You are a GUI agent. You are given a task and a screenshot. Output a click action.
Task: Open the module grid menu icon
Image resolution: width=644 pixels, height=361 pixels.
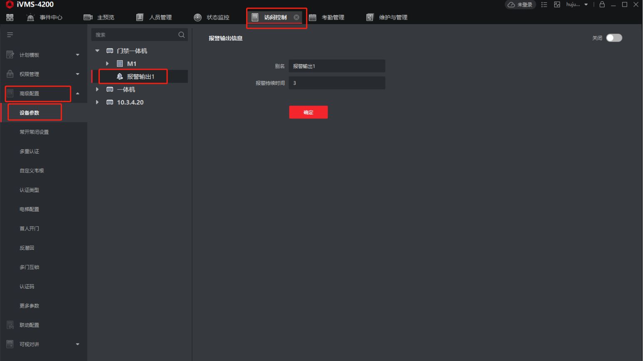pyautogui.click(x=10, y=17)
